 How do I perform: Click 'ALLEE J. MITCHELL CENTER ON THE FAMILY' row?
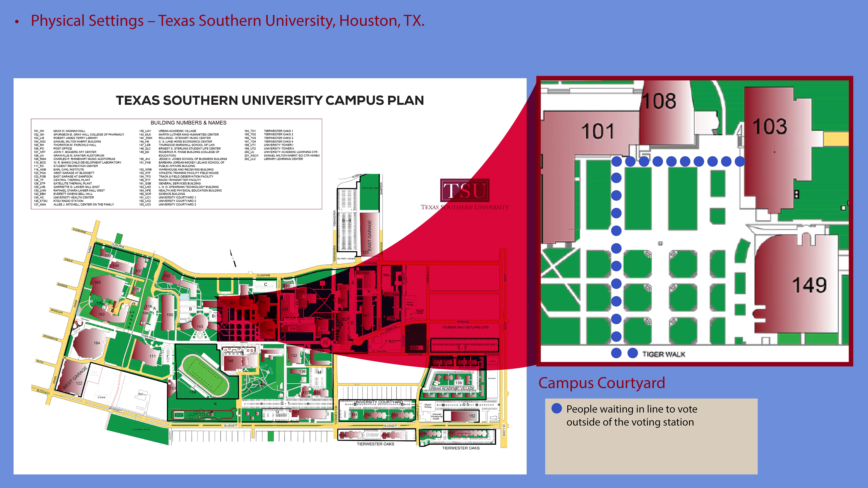click(74, 204)
